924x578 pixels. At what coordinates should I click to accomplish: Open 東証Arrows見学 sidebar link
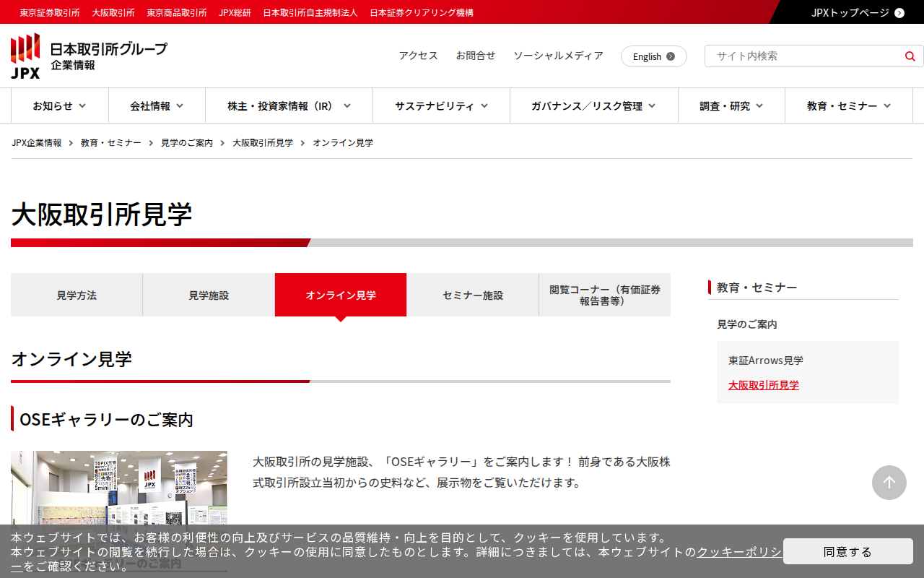pos(766,361)
